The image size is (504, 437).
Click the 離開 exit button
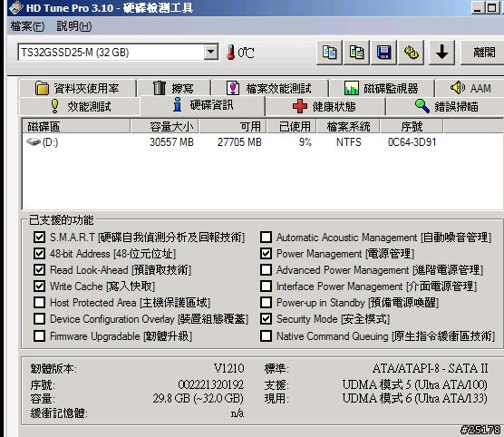483,53
